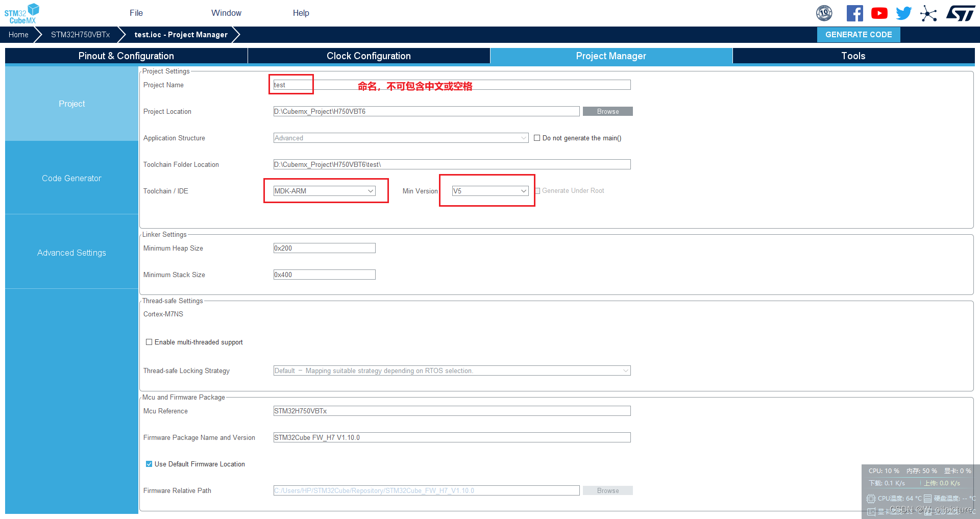Viewport: 980px width, 519px height.
Task: Click the GENERATE CODE button
Action: coord(859,35)
